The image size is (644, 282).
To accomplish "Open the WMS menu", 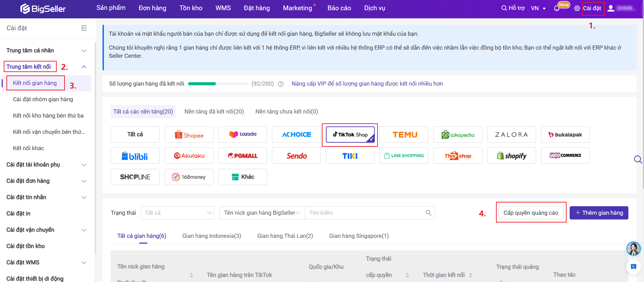I will tap(223, 8).
